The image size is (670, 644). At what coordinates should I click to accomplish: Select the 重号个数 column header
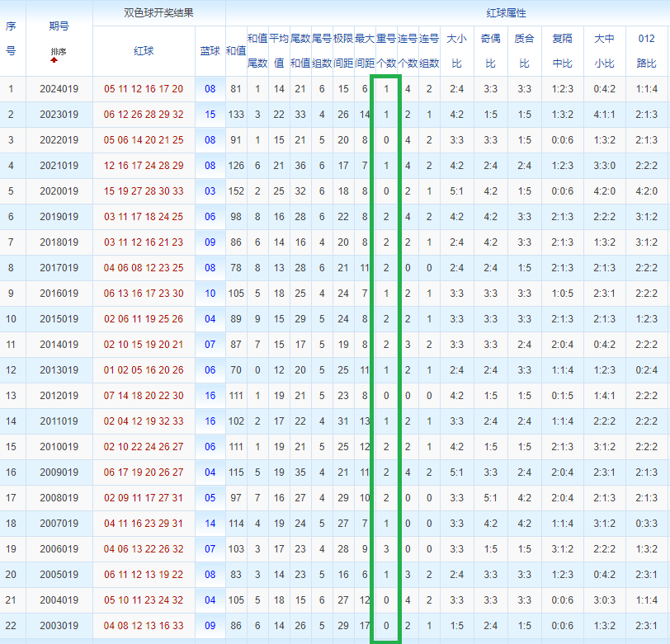point(386,51)
